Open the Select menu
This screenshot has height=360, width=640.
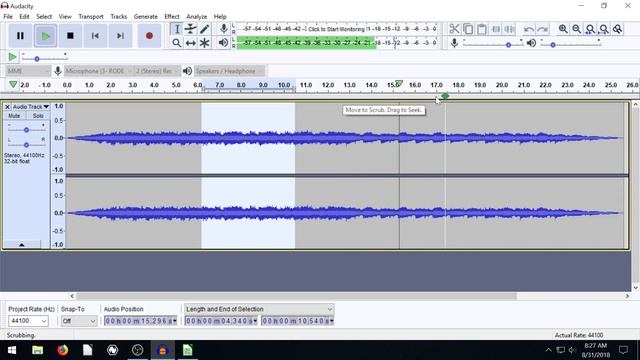44,16
